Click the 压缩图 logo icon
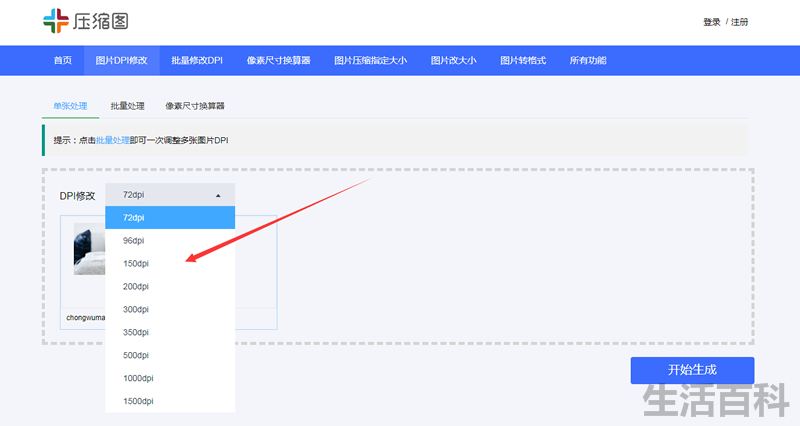The height and width of the screenshot is (426, 800). [56, 21]
